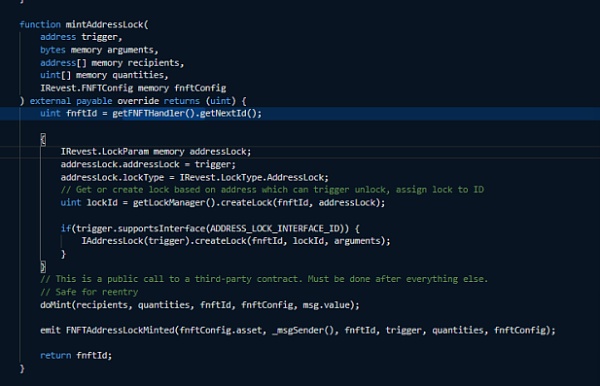Image resolution: width=600 pixels, height=386 pixels.
Task: Click the FNFTAddressLockMinted event name
Action: click(x=120, y=330)
